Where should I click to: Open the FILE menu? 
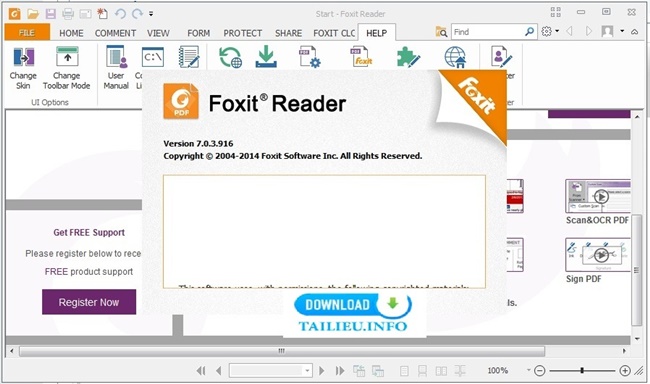27,33
